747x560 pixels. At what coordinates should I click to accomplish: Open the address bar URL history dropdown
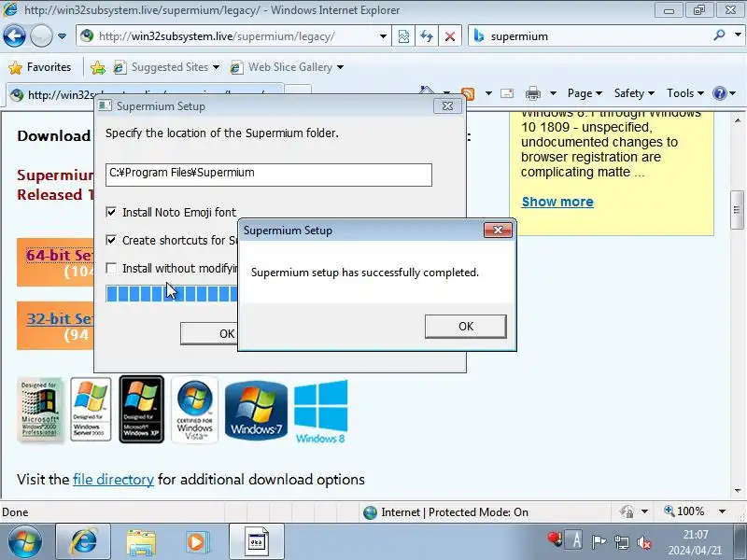383,36
